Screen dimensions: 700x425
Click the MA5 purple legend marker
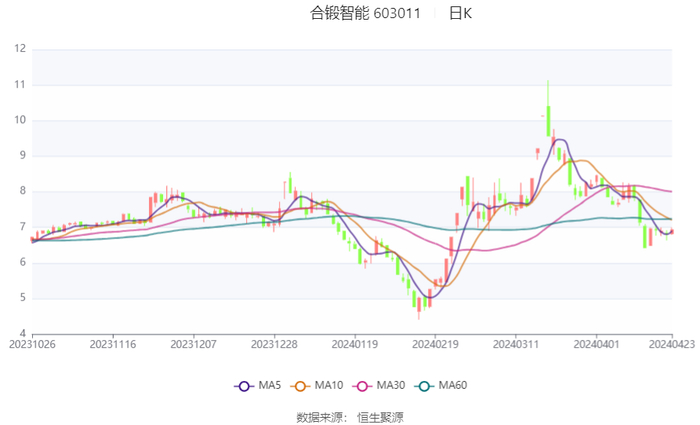(243, 385)
